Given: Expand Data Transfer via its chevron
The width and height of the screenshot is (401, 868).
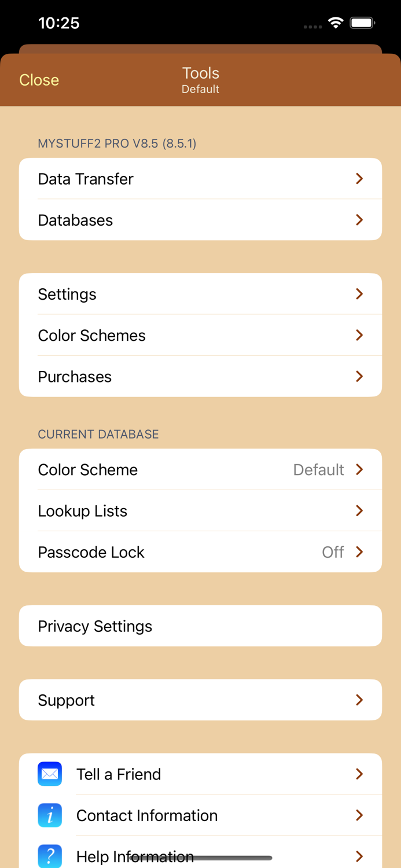Looking at the screenshot, I should [359, 178].
